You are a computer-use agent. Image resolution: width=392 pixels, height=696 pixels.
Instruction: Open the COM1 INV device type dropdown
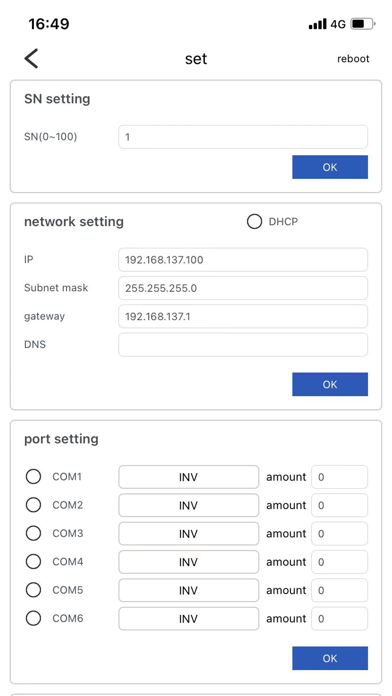[x=189, y=477]
